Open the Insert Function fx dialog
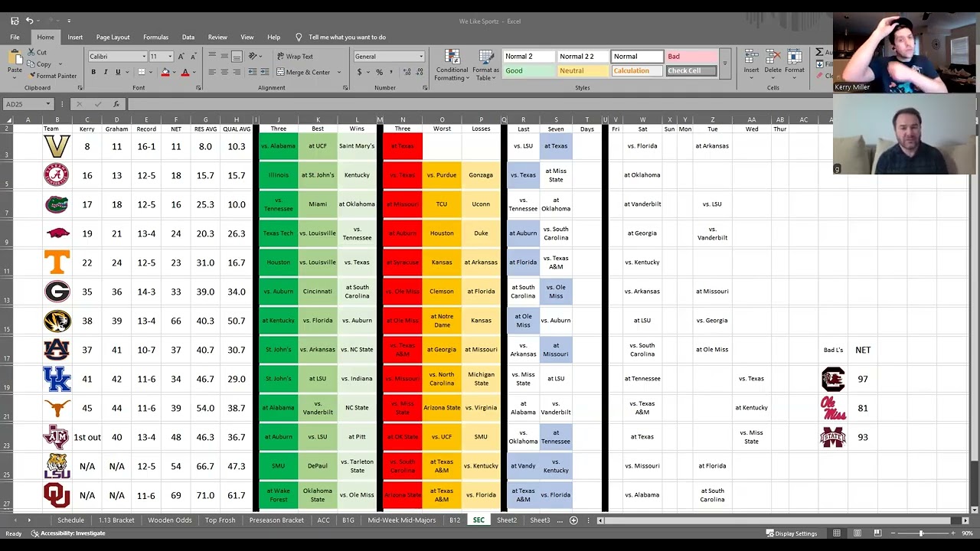 click(x=116, y=104)
